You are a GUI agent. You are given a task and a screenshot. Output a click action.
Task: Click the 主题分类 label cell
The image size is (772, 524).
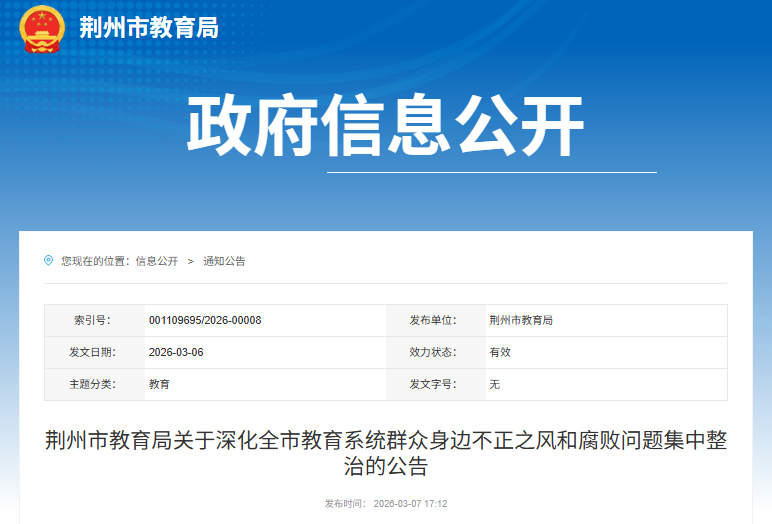(92, 384)
